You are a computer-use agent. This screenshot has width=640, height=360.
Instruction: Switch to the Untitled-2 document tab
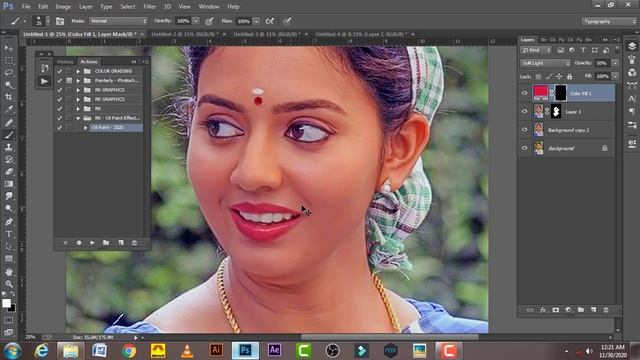click(185, 34)
